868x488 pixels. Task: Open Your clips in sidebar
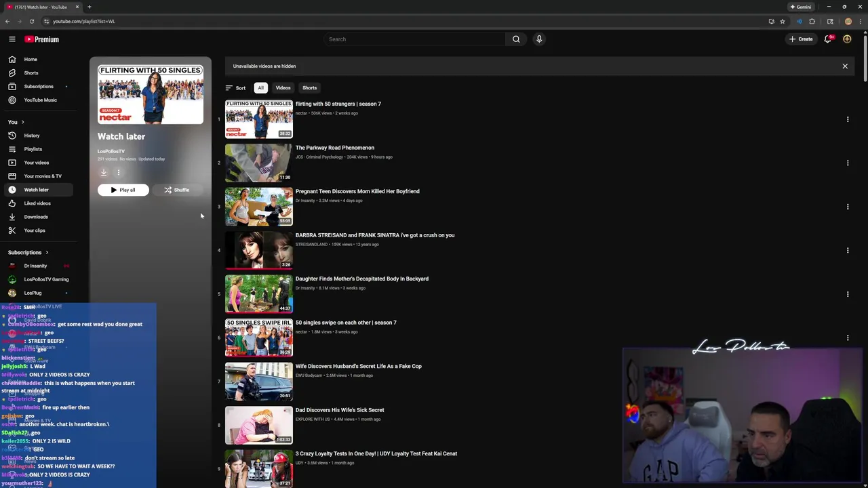coord(38,230)
